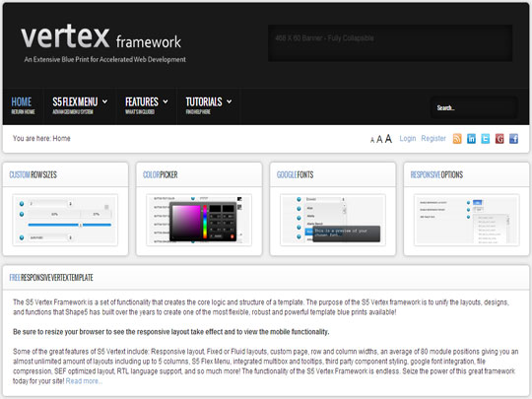Click the Home breadcrumb text
Image resolution: width=532 pixels, height=399 pixels.
(61, 139)
